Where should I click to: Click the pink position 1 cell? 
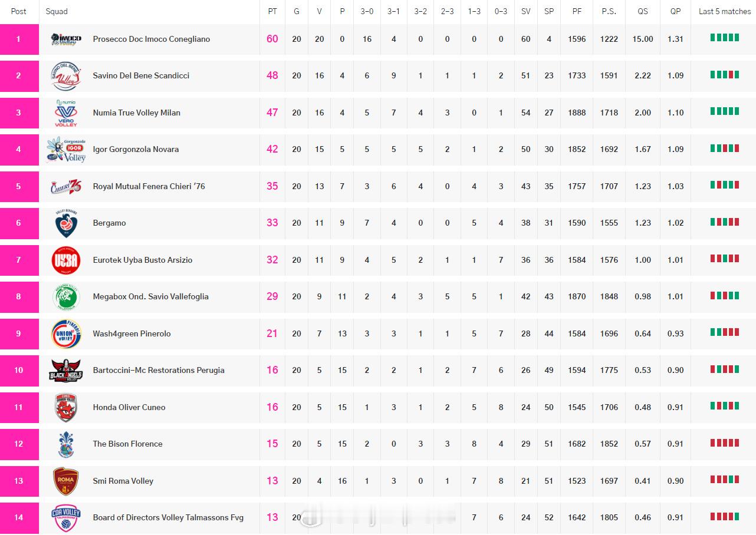(19, 39)
